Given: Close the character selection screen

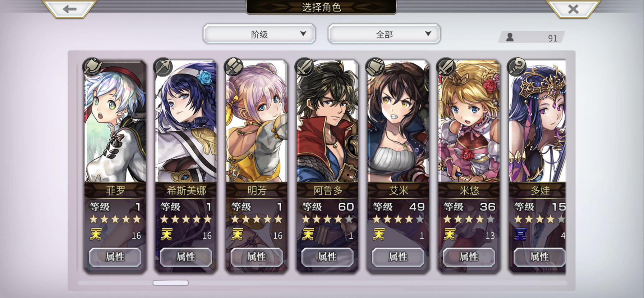Looking at the screenshot, I should (573, 9).
